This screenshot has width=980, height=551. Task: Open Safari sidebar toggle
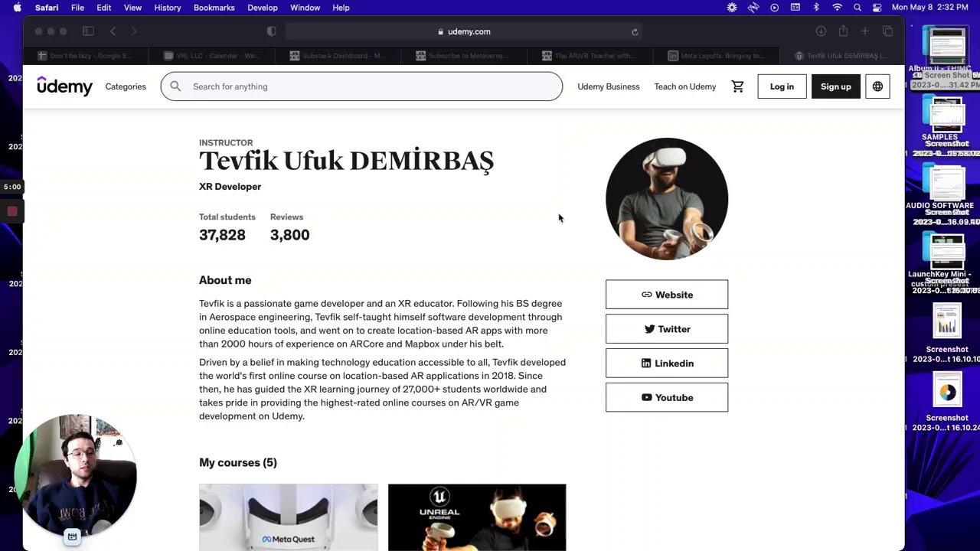88,31
